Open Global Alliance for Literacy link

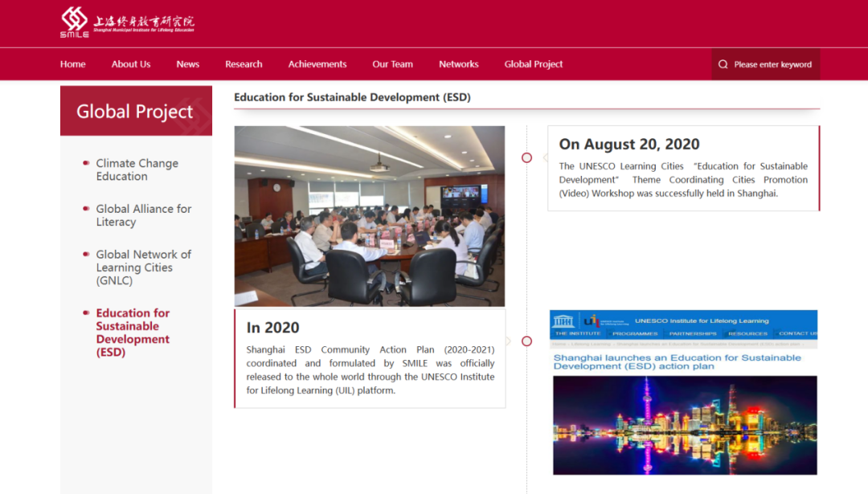143,215
